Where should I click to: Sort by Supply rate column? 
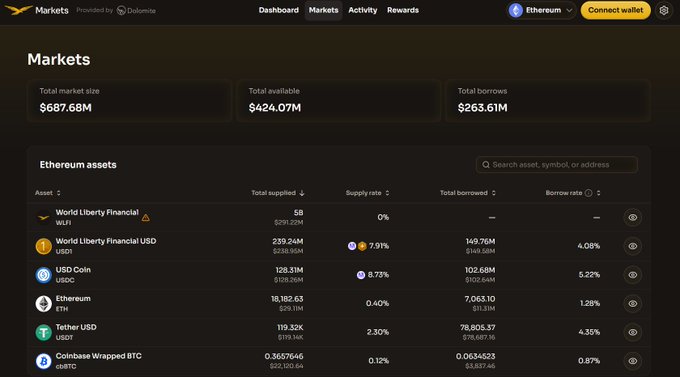pyautogui.click(x=367, y=193)
